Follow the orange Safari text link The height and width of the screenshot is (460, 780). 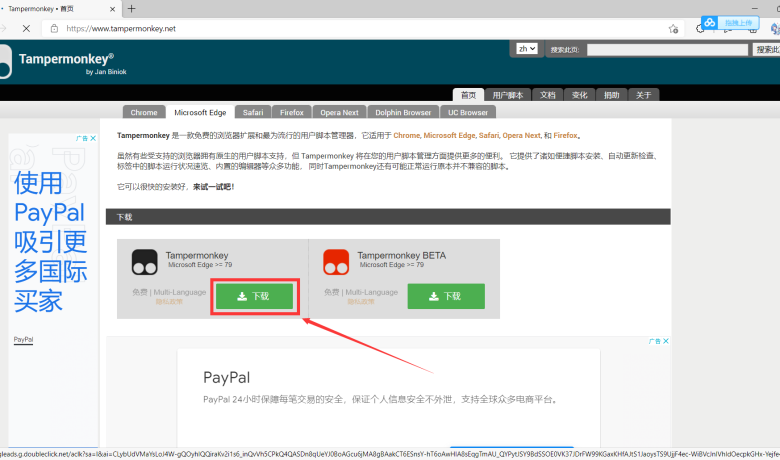pyautogui.click(x=488, y=135)
